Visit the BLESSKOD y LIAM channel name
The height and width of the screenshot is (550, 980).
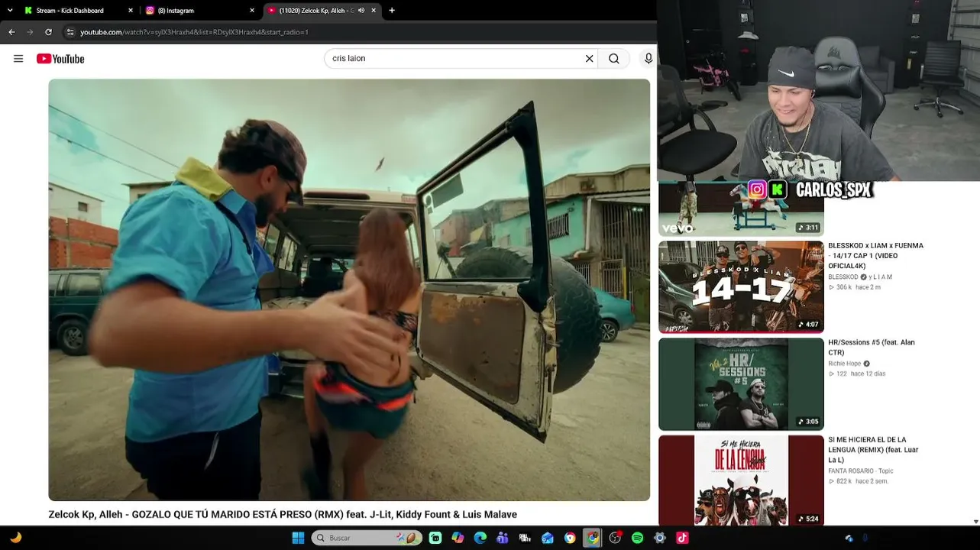tap(859, 277)
